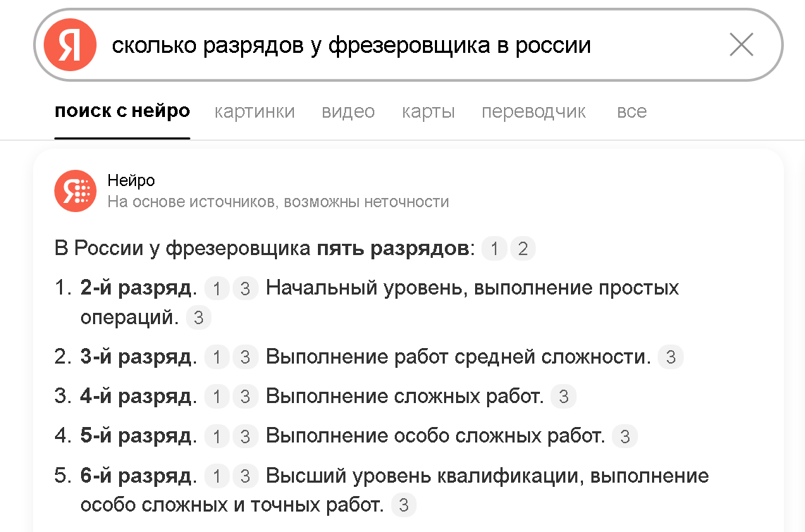Open source 3 after Выполнение сложных работ
805x532 pixels.
point(563,397)
